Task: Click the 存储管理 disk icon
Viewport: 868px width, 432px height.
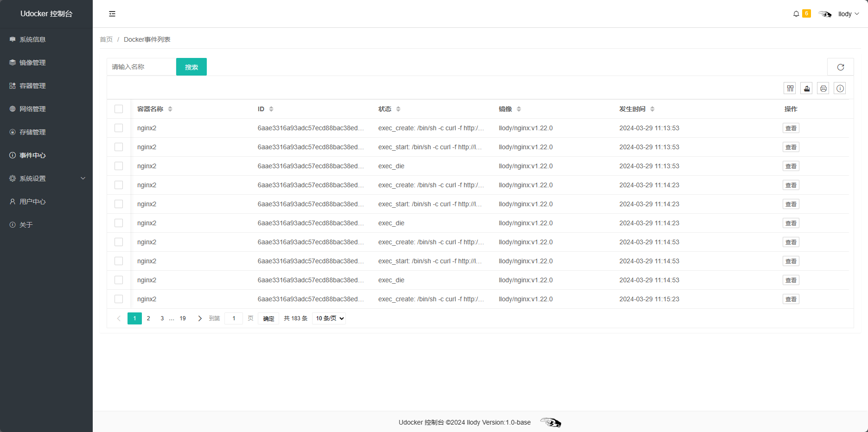Action: pyautogui.click(x=13, y=132)
